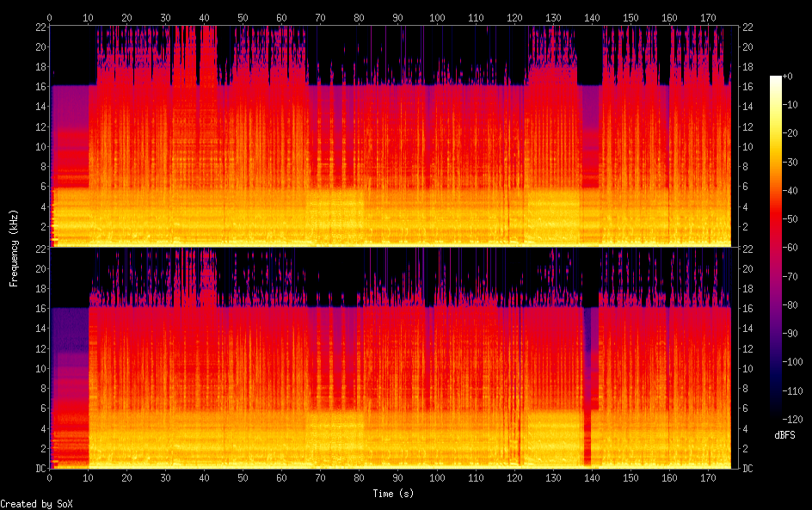Click the "Frequency (kHz)" axis label
Viewport: 812px width, 510px height.
[x=14, y=248]
